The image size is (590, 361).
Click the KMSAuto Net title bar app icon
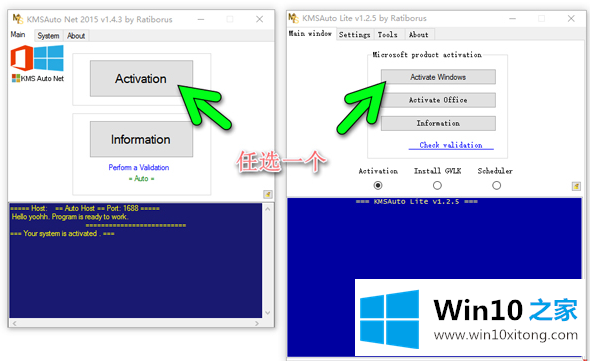18,19
